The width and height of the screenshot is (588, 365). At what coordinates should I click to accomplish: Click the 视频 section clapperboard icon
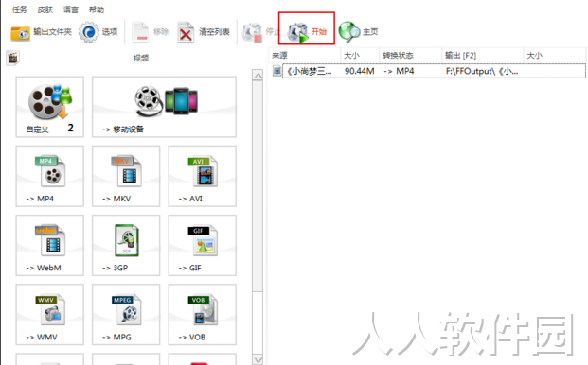[x=12, y=58]
